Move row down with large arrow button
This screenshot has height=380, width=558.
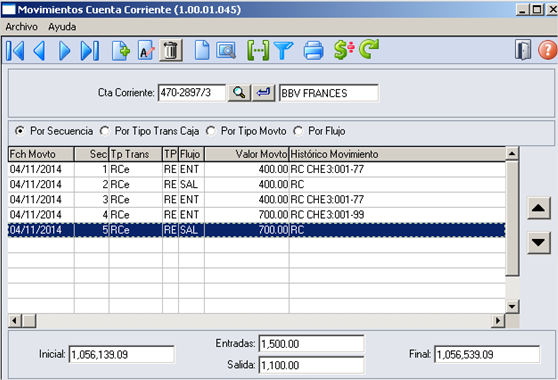coord(538,242)
